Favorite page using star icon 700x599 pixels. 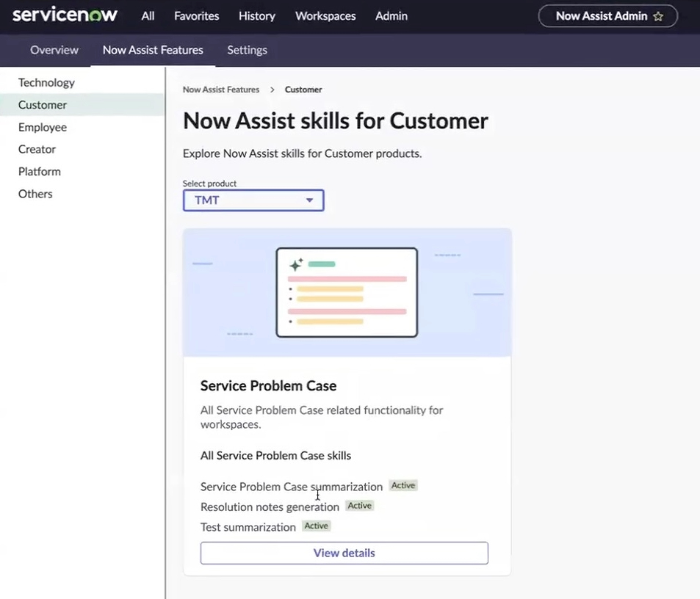point(658,16)
